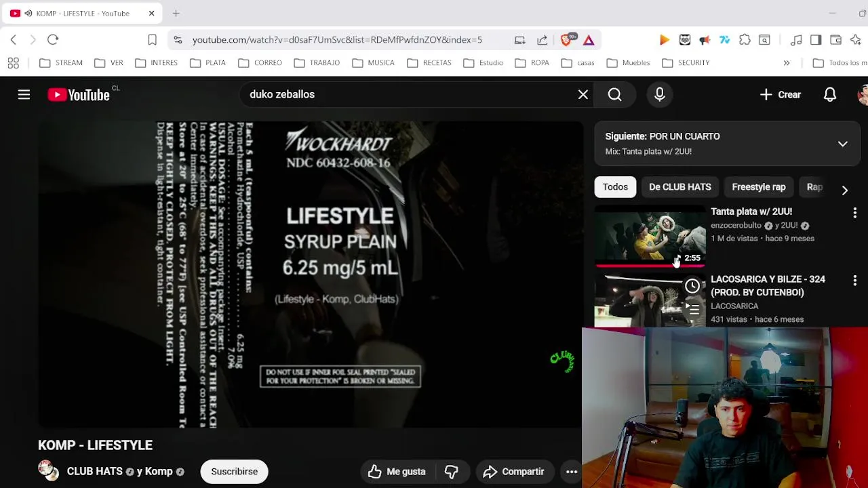This screenshot has height=488, width=868.
Task: Collapse the Siguiente playlist panel chevron
Action: point(842,144)
